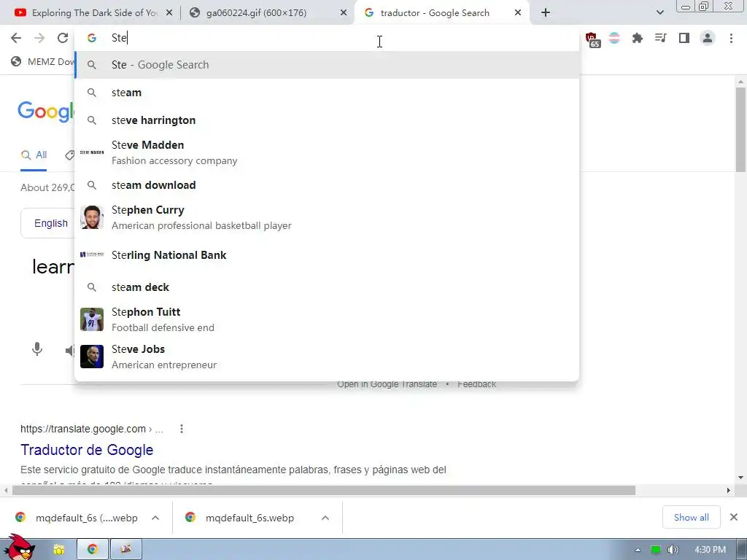Open the 'Open in Google Translate' link
Image resolution: width=747 pixels, height=560 pixels.
(x=387, y=384)
